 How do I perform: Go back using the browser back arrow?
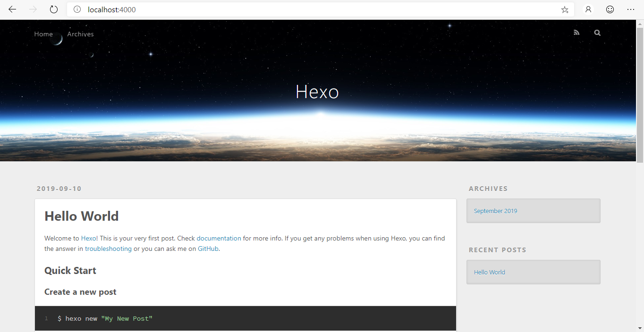point(12,9)
